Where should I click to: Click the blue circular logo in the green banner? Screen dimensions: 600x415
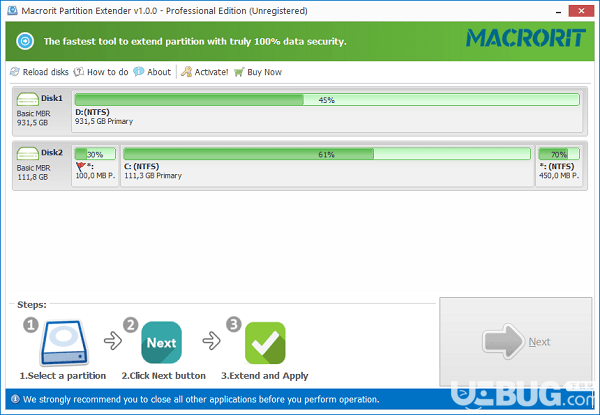click(25, 41)
